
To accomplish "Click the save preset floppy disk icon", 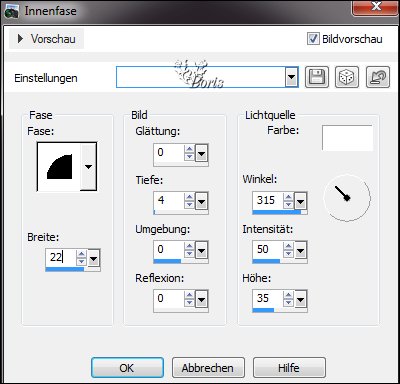I will [317, 77].
